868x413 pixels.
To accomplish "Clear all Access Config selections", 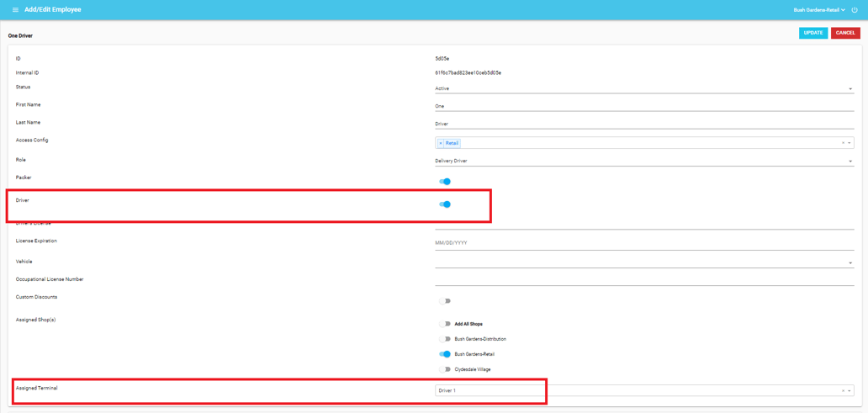I will (843, 143).
